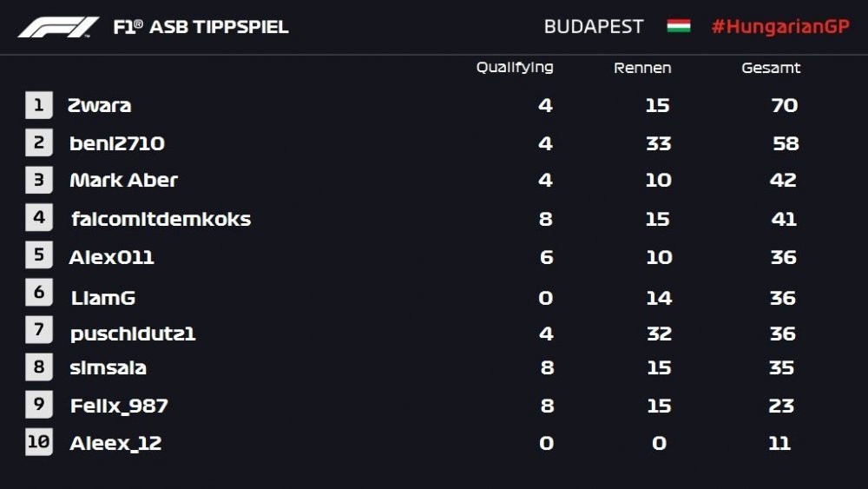Screen dimensions: 868x489
Task: Click the position 4 badge
Action: (39, 217)
